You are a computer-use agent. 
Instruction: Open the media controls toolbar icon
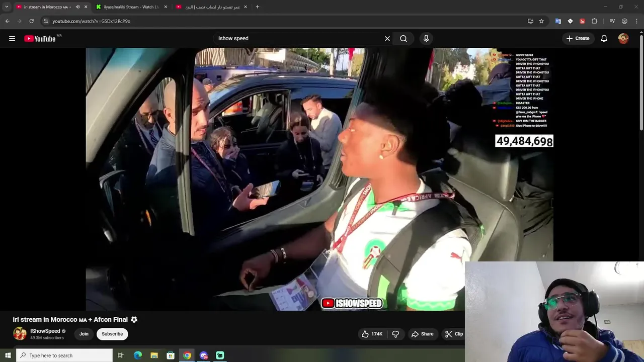tap(612, 21)
